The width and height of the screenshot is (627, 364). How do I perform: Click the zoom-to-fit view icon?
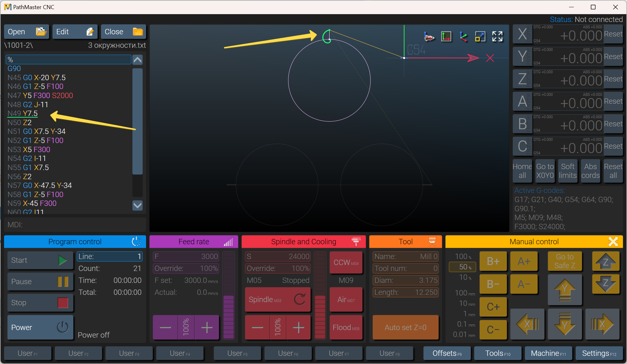(x=480, y=37)
